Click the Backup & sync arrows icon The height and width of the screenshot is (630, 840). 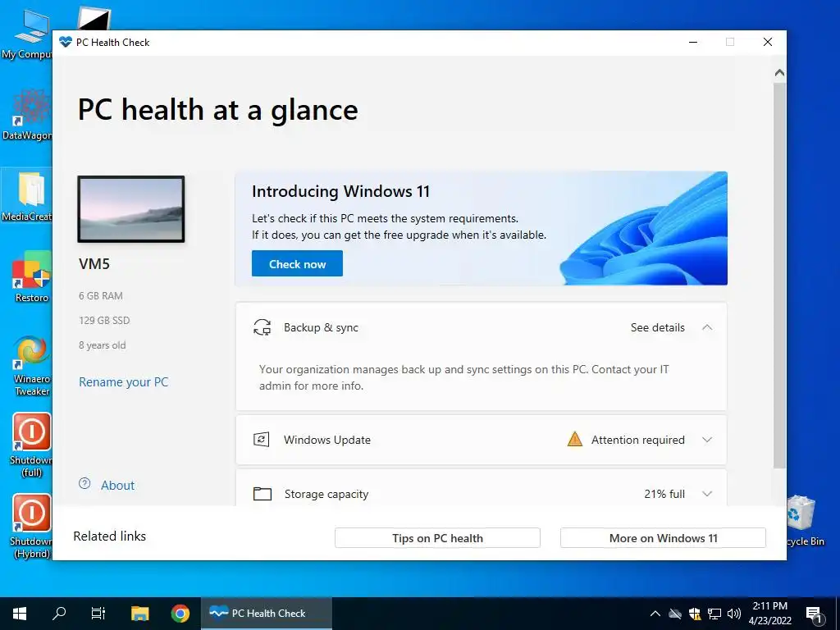point(262,327)
